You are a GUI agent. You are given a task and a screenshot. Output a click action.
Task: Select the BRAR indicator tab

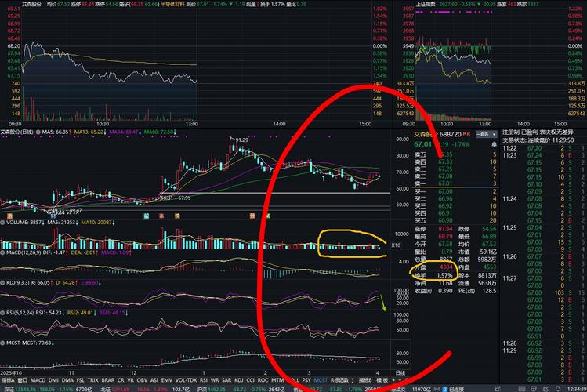pyautogui.click(x=108, y=380)
